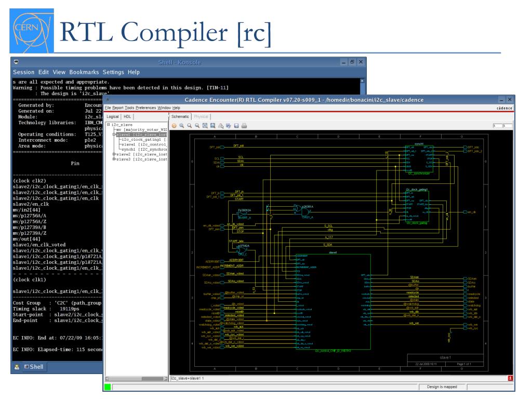The image size is (532, 399).
Task: Select the slave3 i2c_slave_iostate tree item
Action: [x=142, y=159]
